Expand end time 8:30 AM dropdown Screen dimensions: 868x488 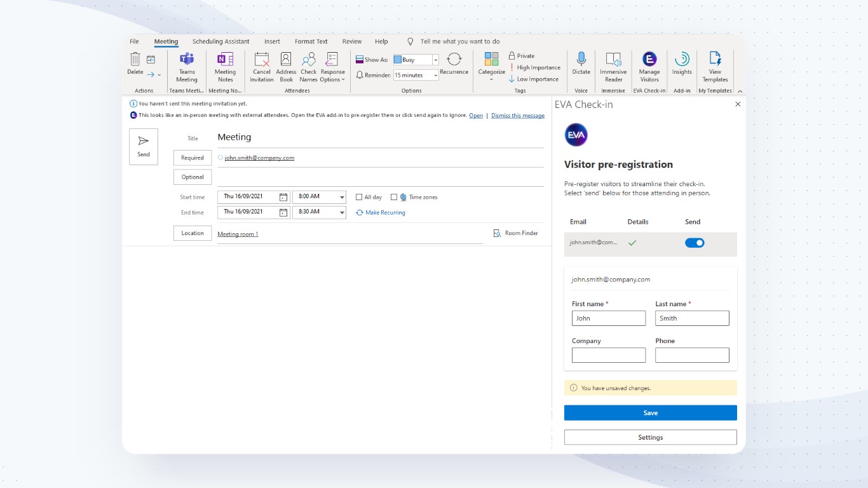(x=342, y=212)
